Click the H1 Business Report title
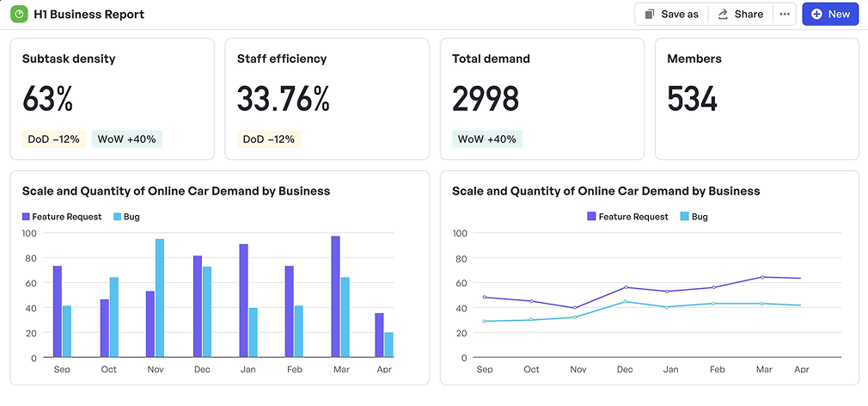Image resolution: width=868 pixels, height=406 pixels. point(89,14)
